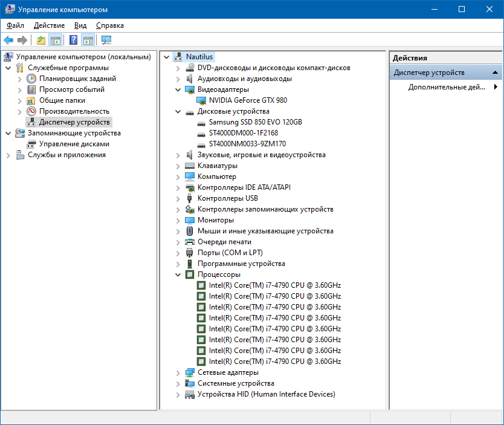This screenshot has width=504, height=425.
Task: Open the Действие menu
Action: click(x=50, y=25)
